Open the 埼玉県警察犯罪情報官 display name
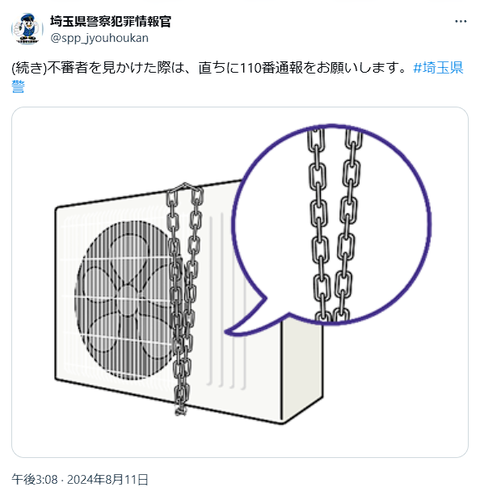Screen dimensions: 480x500 point(111,22)
